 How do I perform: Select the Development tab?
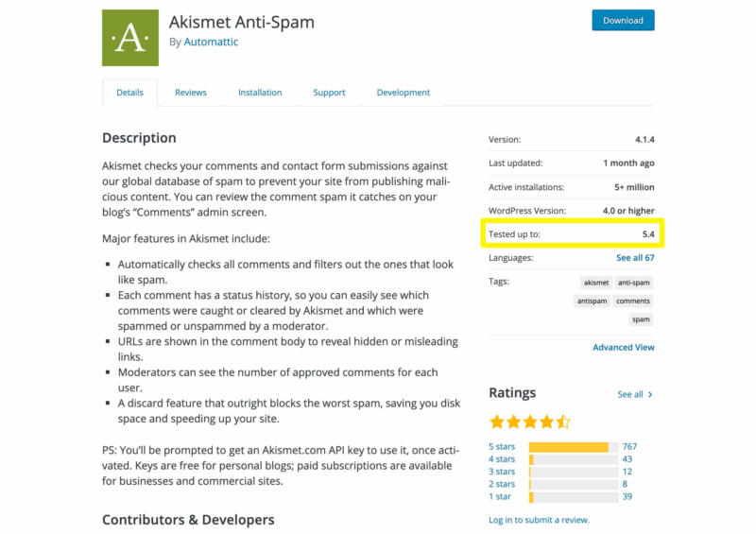point(403,93)
